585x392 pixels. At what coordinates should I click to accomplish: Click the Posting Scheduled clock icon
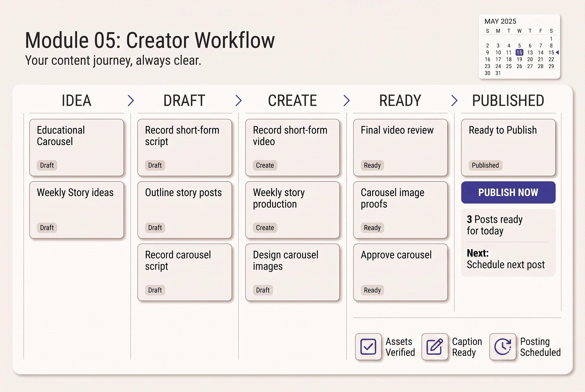503,346
